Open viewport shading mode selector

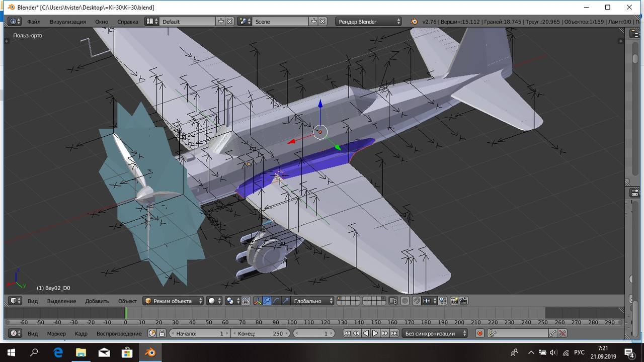pyautogui.click(x=215, y=301)
